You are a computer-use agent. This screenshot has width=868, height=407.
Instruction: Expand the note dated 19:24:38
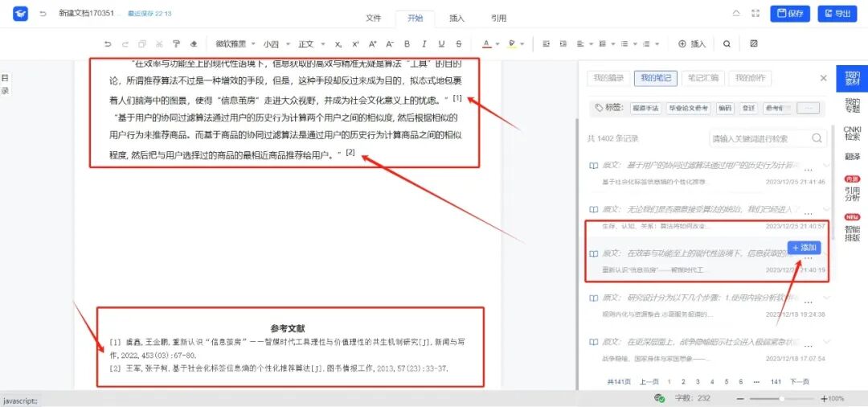(827, 298)
